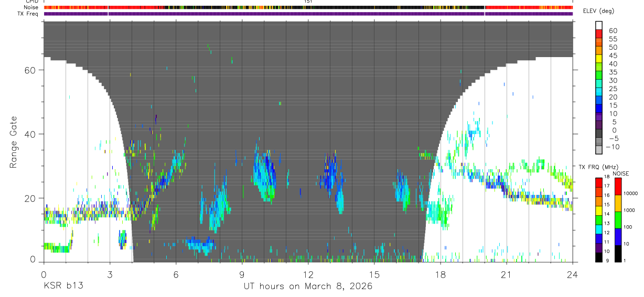
Task: Click the TX FRQ (MHz) colorbar title
Action: [597, 167]
